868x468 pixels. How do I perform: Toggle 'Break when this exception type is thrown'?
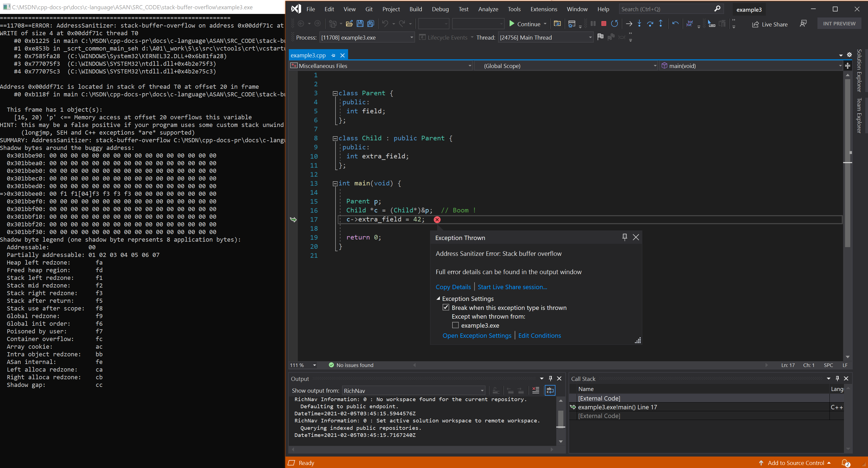[447, 308]
